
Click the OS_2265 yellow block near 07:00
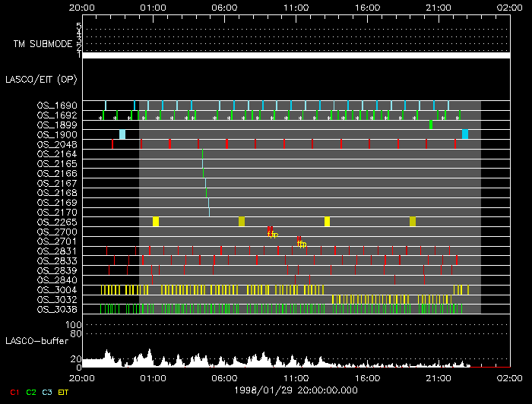pos(242,222)
